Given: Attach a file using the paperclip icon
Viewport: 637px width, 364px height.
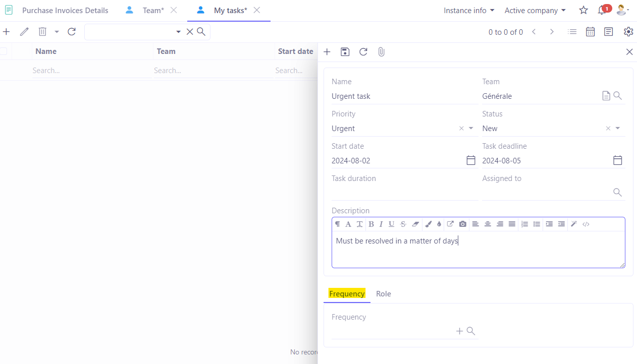Looking at the screenshot, I should pos(381,51).
